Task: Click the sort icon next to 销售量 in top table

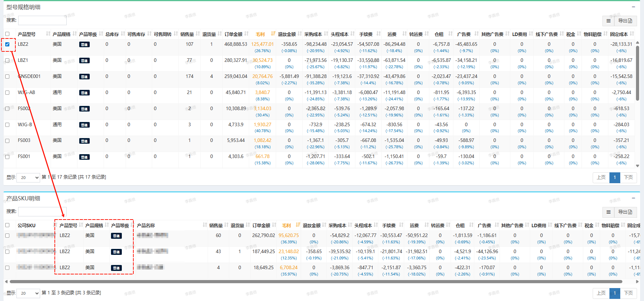Action: click(198, 34)
